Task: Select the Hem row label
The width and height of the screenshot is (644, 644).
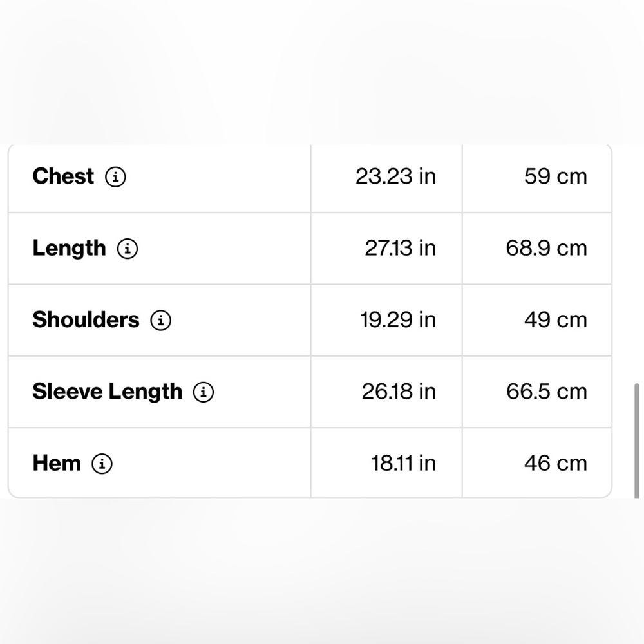Action: click(57, 463)
